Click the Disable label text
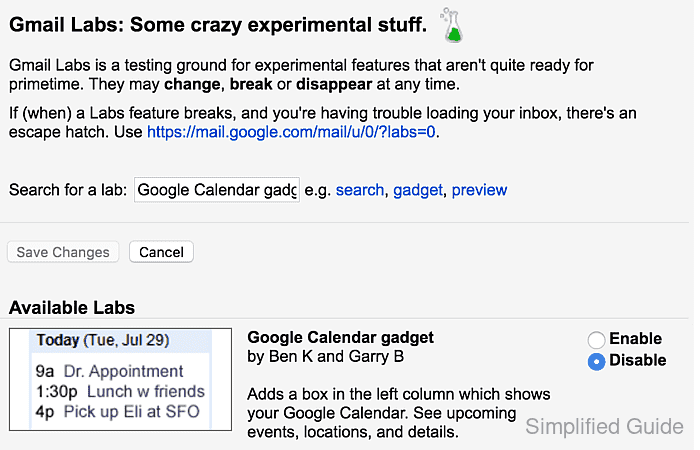 click(x=638, y=360)
